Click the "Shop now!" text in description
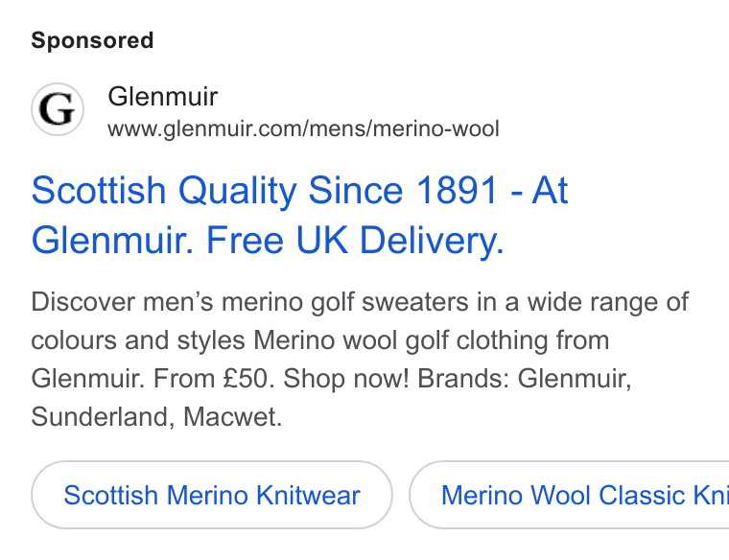This screenshot has width=729, height=560. pyautogui.click(x=346, y=379)
